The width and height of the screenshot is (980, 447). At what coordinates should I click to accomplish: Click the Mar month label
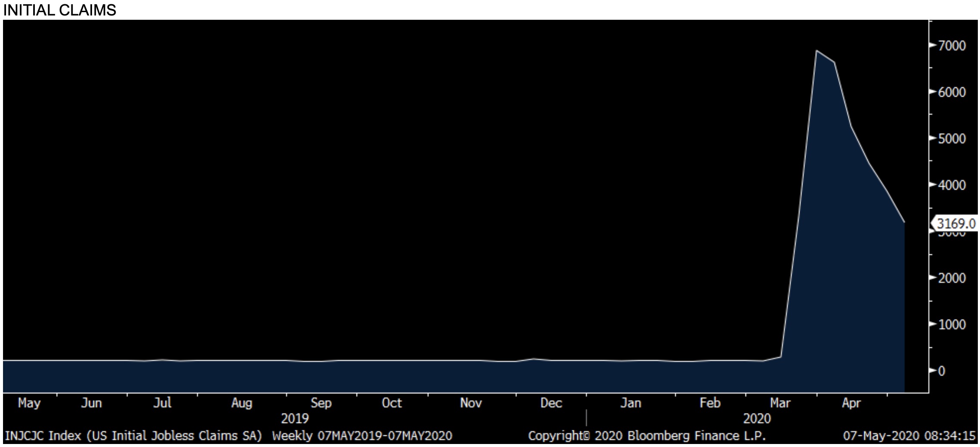[x=780, y=403]
